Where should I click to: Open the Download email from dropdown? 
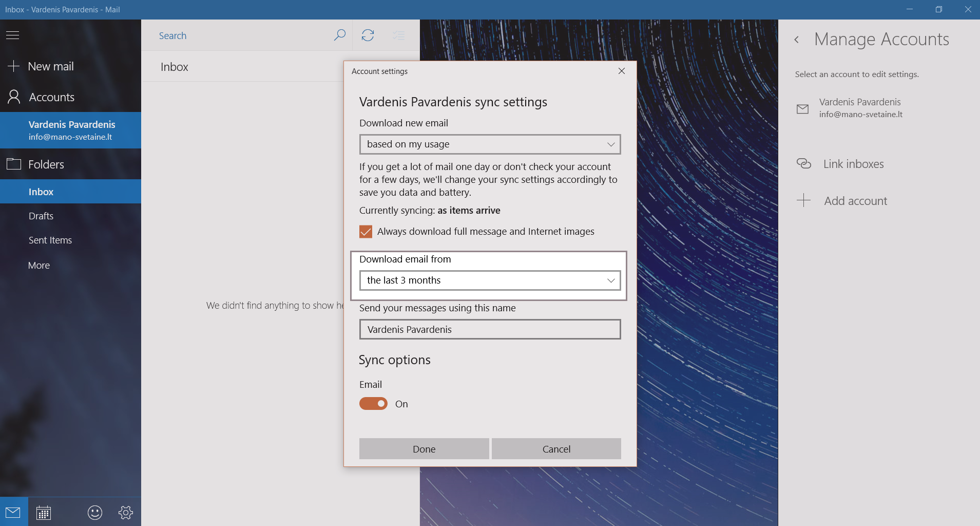coord(490,280)
